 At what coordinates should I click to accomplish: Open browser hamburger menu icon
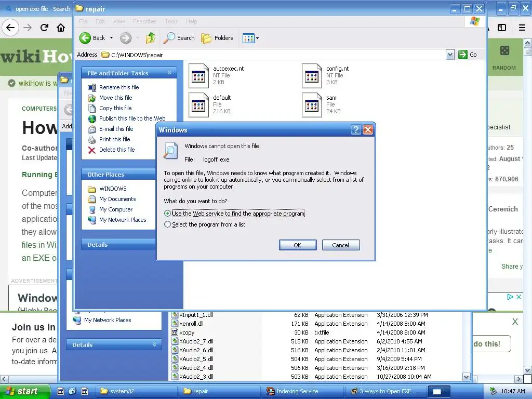point(522,28)
